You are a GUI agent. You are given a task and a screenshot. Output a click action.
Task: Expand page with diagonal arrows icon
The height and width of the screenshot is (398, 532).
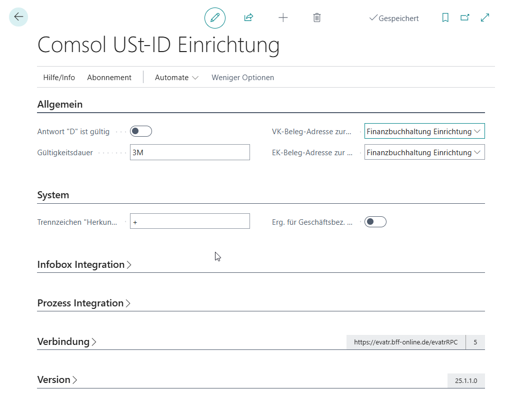pyautogui.click(x=485, y=18)
